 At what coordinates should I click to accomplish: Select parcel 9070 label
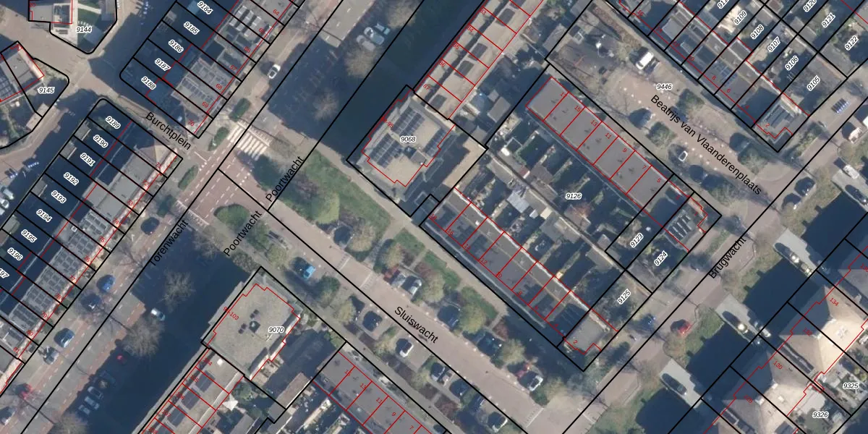[x=276, y=330]
